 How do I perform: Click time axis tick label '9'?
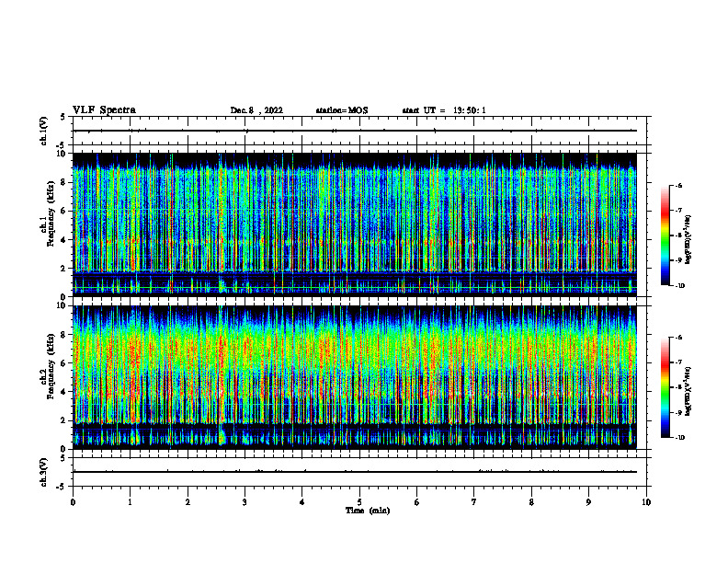pos(588,502)
